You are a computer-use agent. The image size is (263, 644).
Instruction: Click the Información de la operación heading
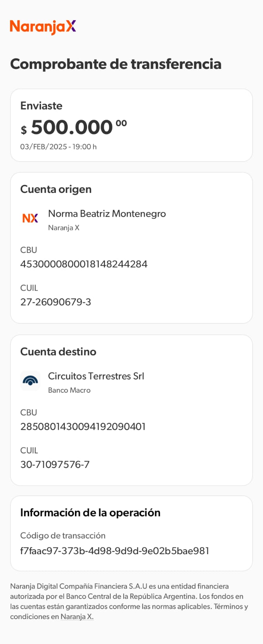(x=90, y=513)
